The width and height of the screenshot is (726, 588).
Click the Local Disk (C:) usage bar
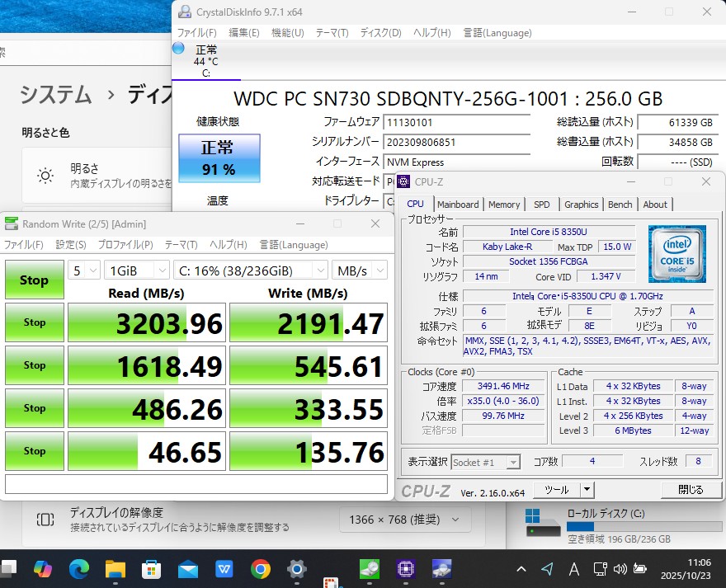tap(627, 526)
